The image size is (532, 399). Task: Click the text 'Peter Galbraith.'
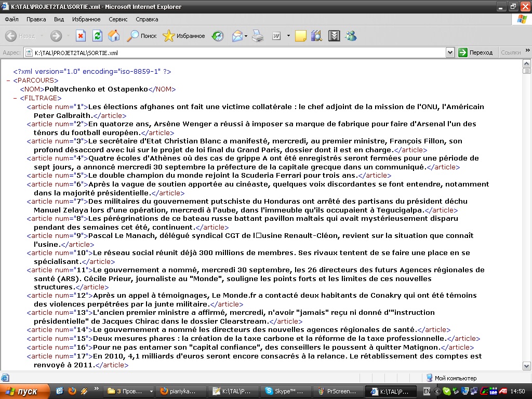[63, 116]
